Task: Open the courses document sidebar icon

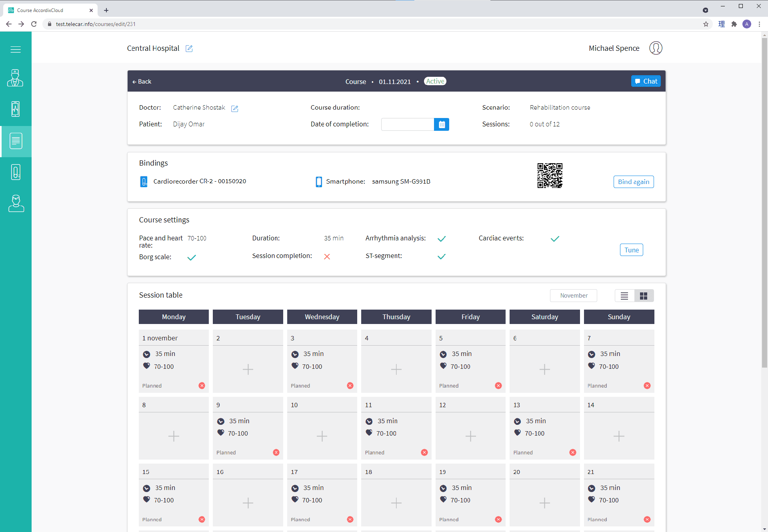Action: coord(16,141)
